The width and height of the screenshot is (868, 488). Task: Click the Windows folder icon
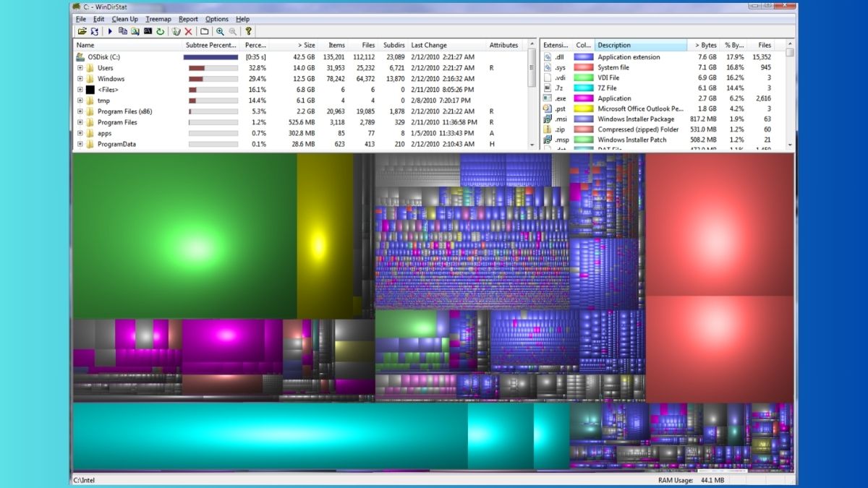point(90,79)
